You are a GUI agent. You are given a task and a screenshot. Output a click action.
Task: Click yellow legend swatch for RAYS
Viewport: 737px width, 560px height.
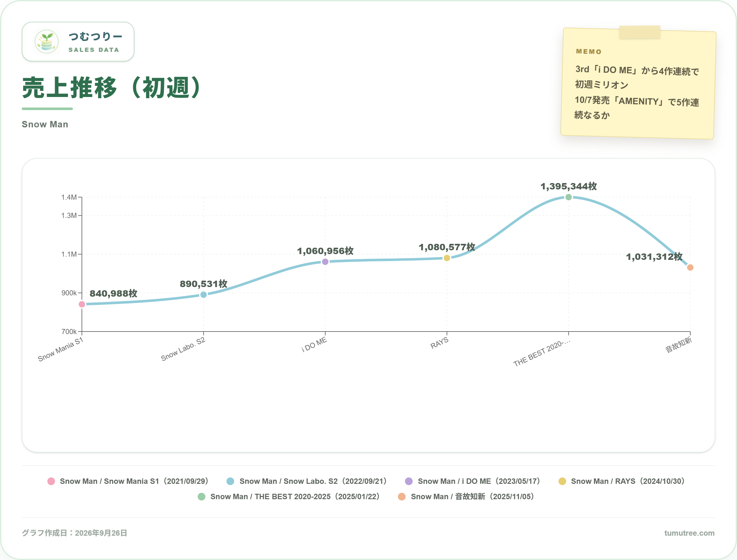[x=562, y=481]
